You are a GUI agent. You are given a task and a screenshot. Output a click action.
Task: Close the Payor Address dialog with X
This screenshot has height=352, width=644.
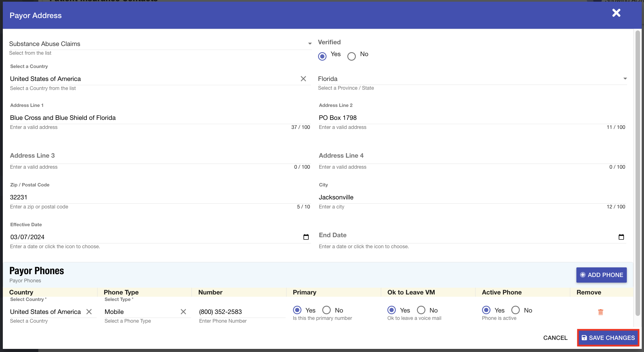click(x=616, y=13)
